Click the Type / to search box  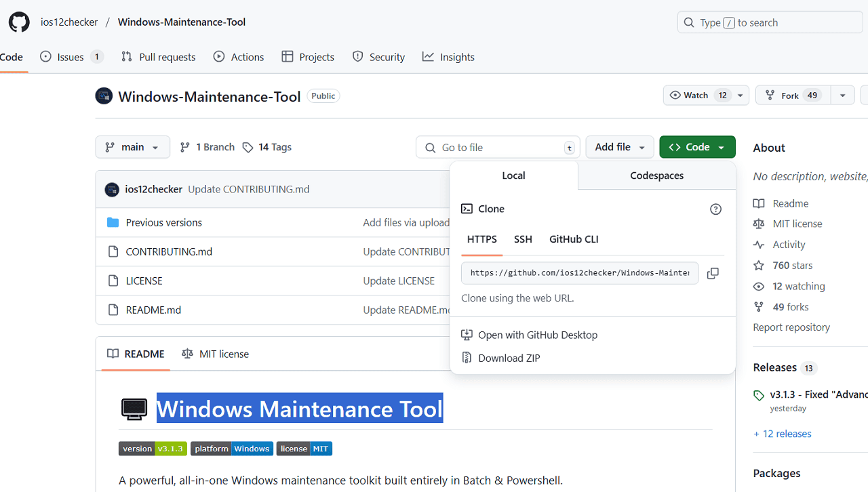770,22
